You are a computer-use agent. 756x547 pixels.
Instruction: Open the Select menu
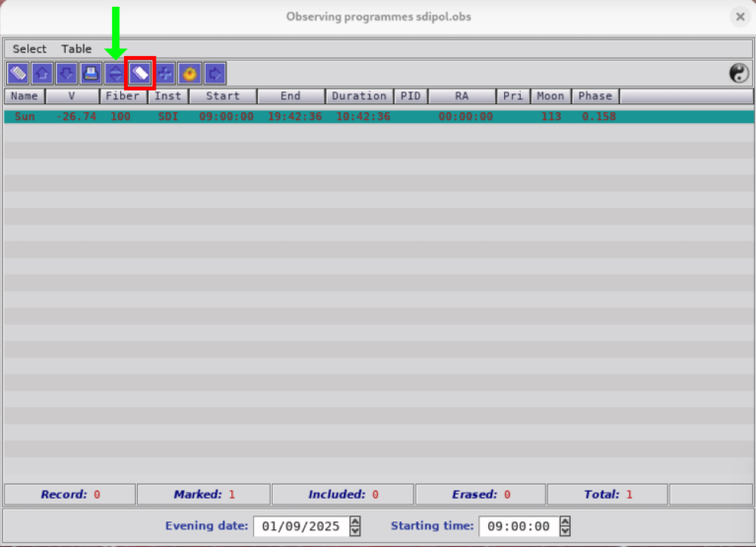tap(30, 48)
